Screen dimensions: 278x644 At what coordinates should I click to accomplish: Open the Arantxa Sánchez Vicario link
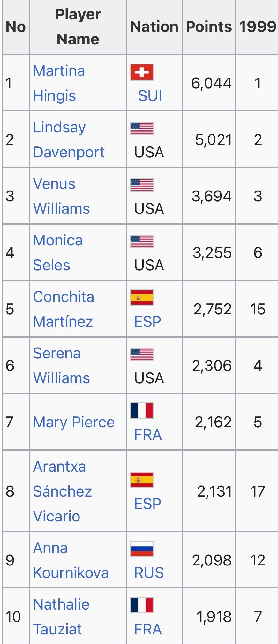63,491
